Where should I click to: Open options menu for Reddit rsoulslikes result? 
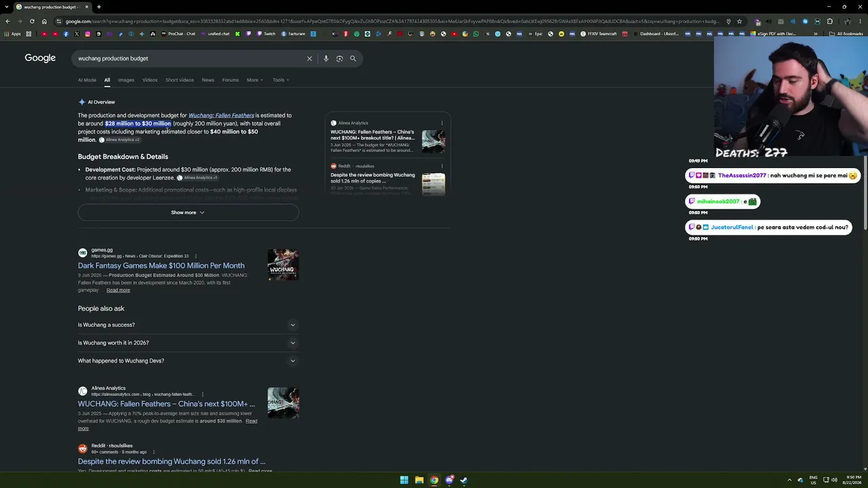pyautogui.click(x=154, y=452)
